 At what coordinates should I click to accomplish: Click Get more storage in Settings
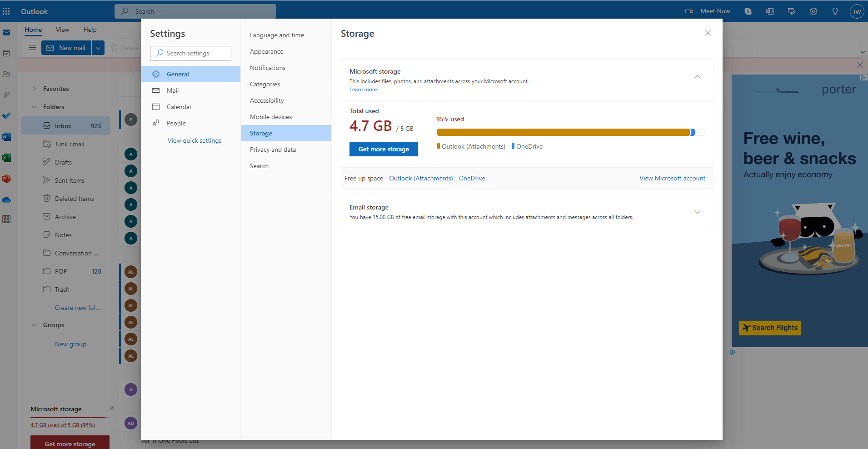tap(384, 149)
